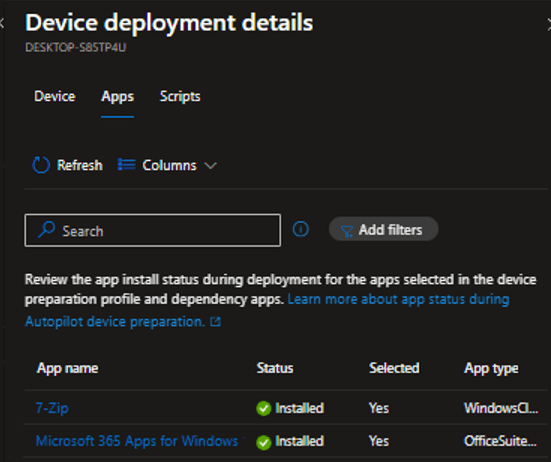Click the info icon beside the Search box
This screenshot has width=551, height=462.
click(301, 229)
